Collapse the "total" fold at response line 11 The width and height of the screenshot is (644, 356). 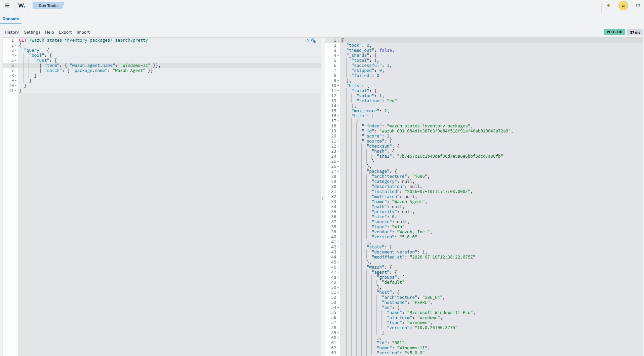pos(338,91)
